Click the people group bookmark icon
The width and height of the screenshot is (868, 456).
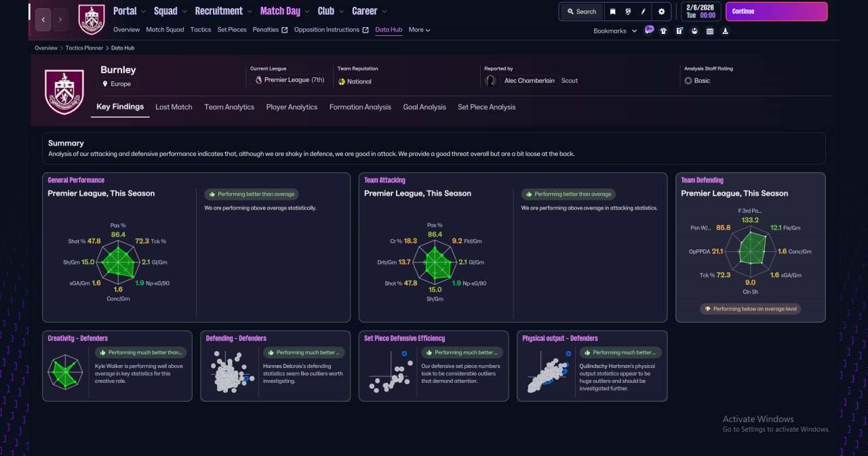click(694, 30)
